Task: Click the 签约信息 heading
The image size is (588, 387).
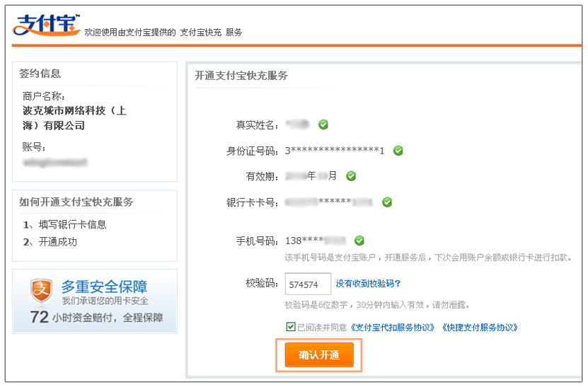Action: coord(40,73)
